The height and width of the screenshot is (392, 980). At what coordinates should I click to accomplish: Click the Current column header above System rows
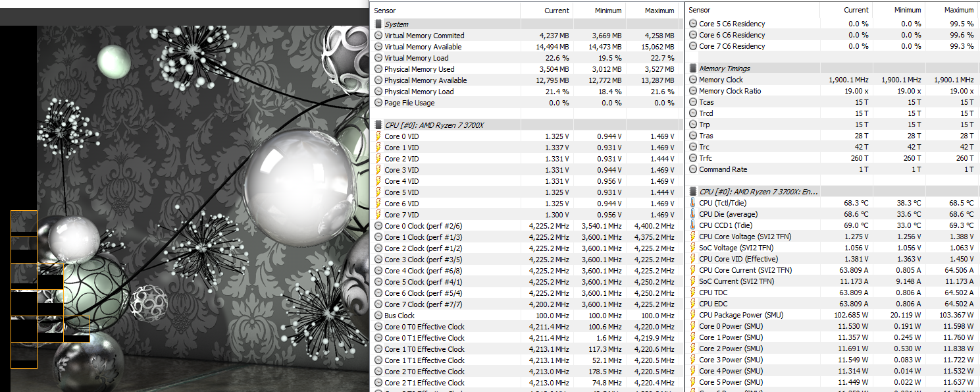(546, 11)
